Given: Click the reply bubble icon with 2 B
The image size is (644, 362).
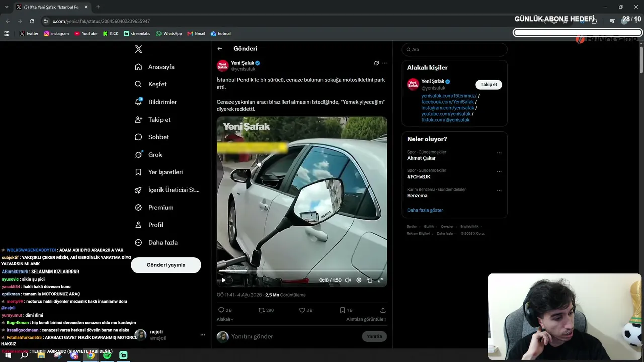Looking at the screenshot, I should (221, 310).
